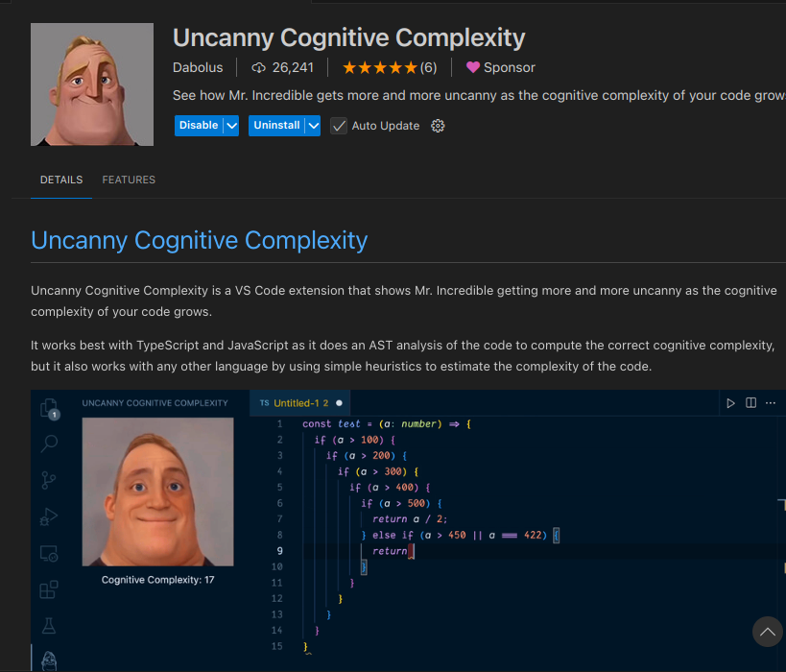This screenshot has height=672, width=786.
Task: Disable the Uncanny Cognitive Complexity extension
Action: [199, 126]
